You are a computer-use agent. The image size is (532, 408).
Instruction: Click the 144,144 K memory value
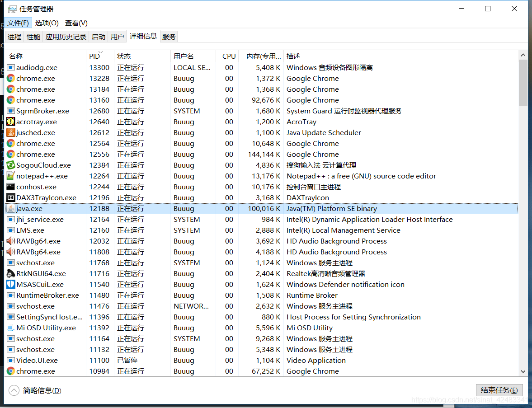click(x=264, y=155)
